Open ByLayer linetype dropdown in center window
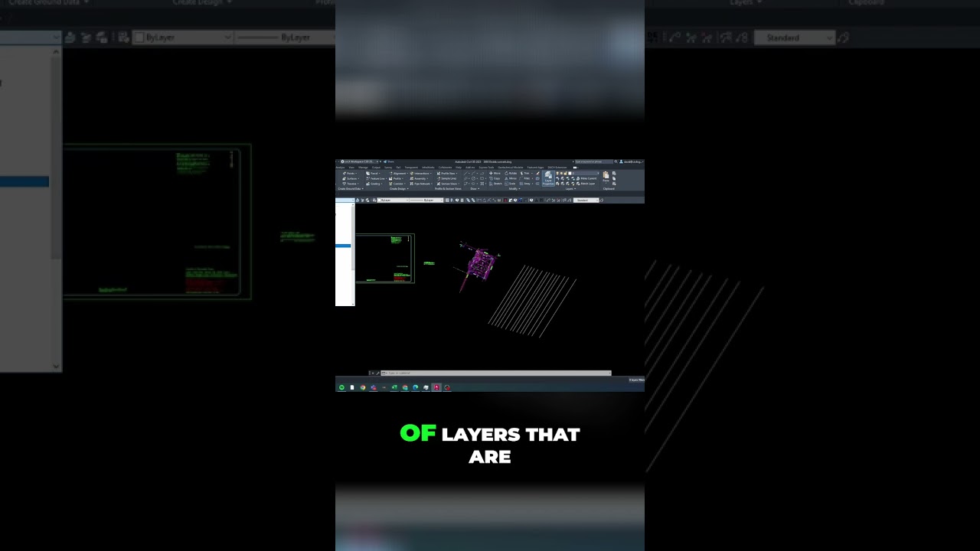Screen dimensions: 980x551 click(x=426, y=200)
